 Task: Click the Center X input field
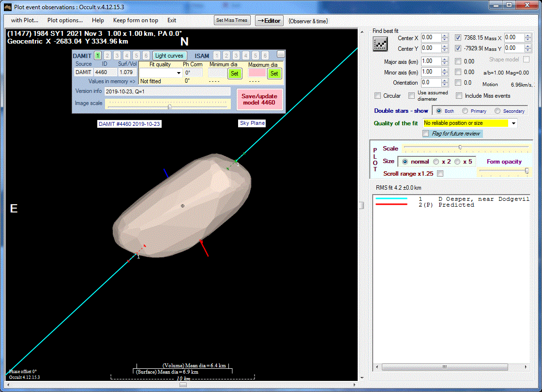(x=431, y=38)
